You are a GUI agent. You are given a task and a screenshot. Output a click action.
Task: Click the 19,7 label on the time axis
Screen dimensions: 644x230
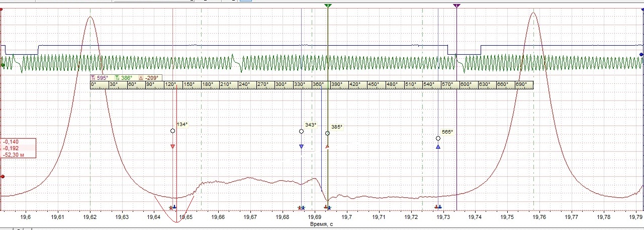pyautogui.click(x=347, y=217)
